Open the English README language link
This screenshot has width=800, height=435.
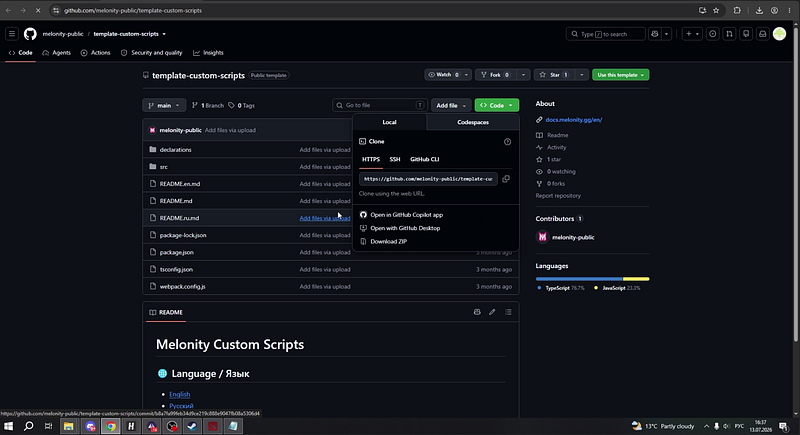pos(180,394)
